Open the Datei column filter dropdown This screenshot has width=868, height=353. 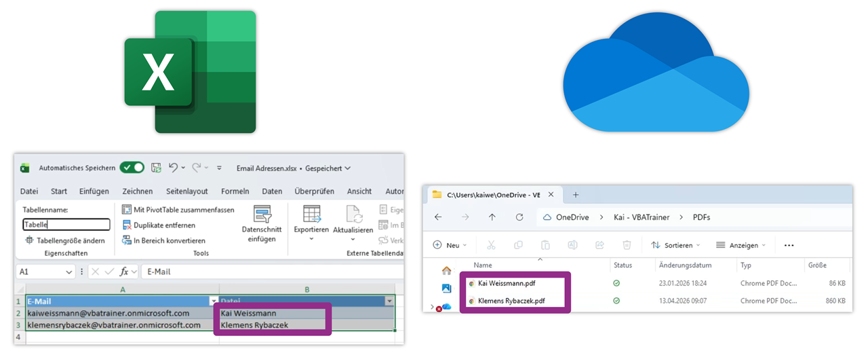coord(389,301)
